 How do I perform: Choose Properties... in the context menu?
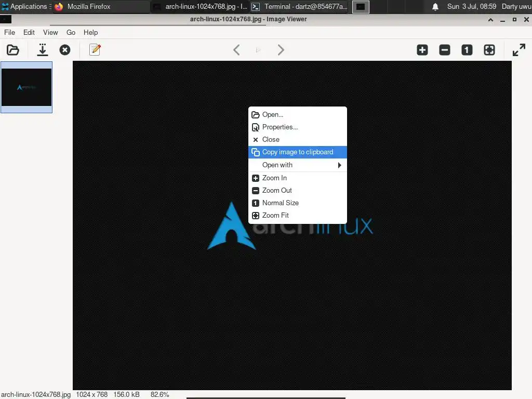click(x=298, y=127)
